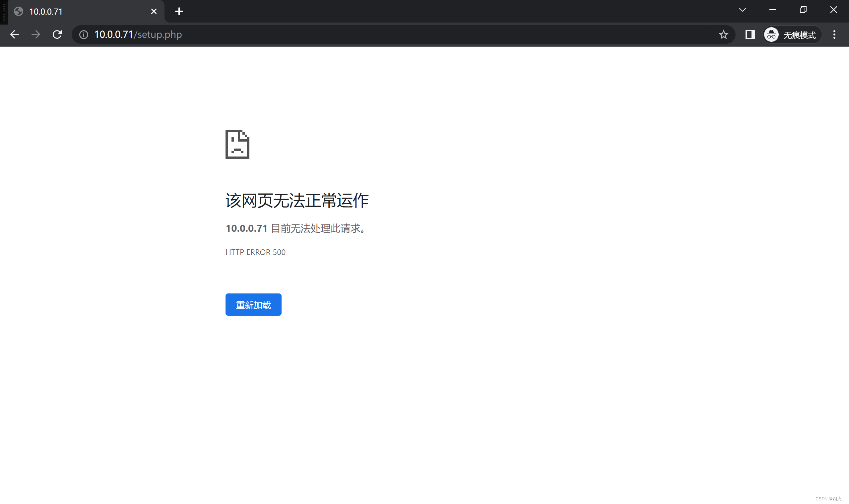Click the HTTP ERROR 500 text
The width and height of the screenshot is (849, 504).
(255, 252)
